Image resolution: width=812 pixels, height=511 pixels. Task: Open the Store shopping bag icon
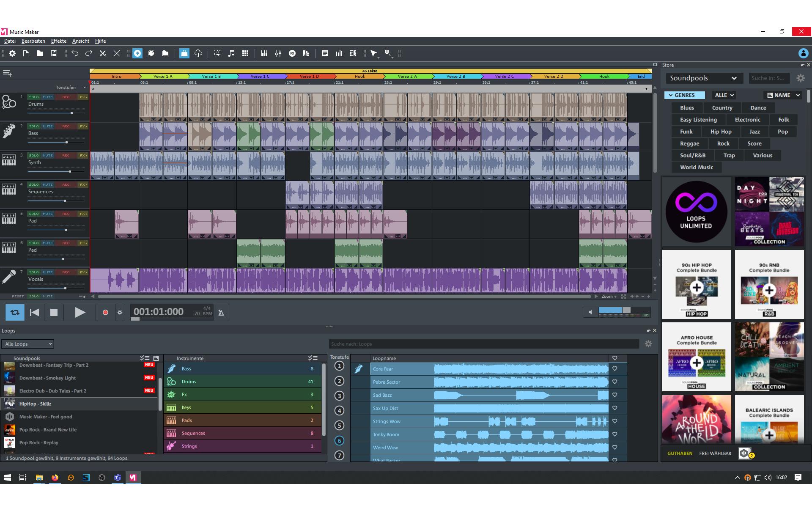pyautogui.click(x=184, y=53)
